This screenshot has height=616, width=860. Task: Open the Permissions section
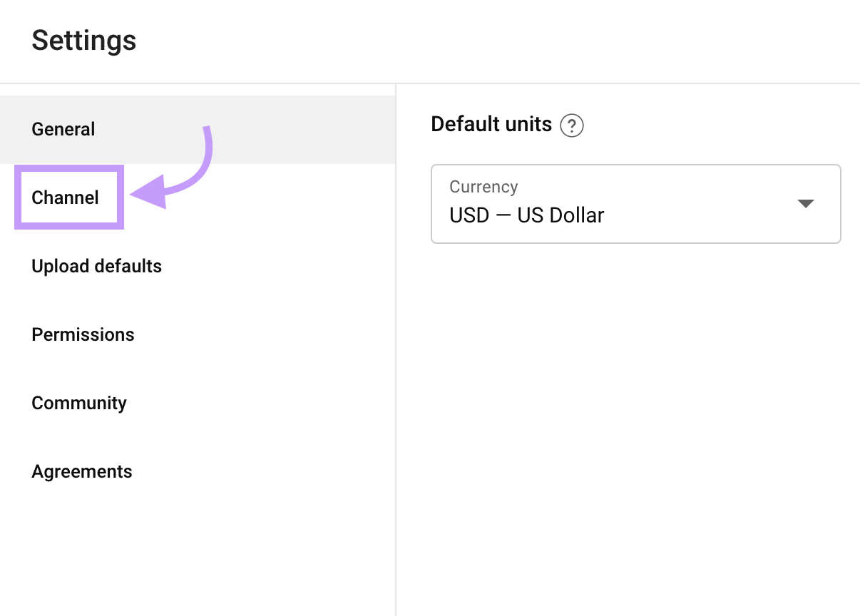(83, 334)
